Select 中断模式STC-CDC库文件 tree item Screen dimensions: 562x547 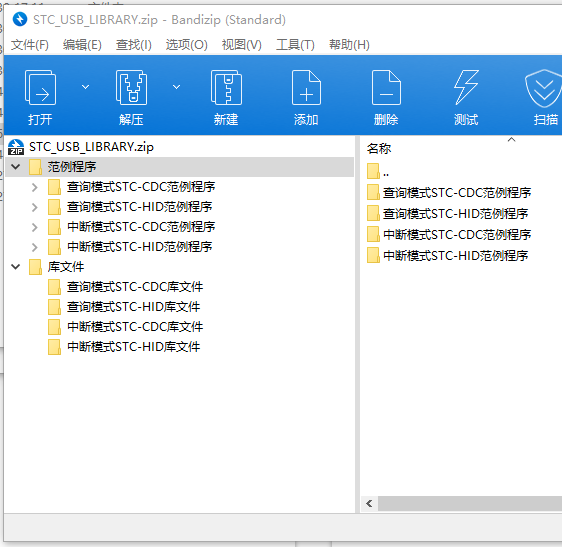135,327
